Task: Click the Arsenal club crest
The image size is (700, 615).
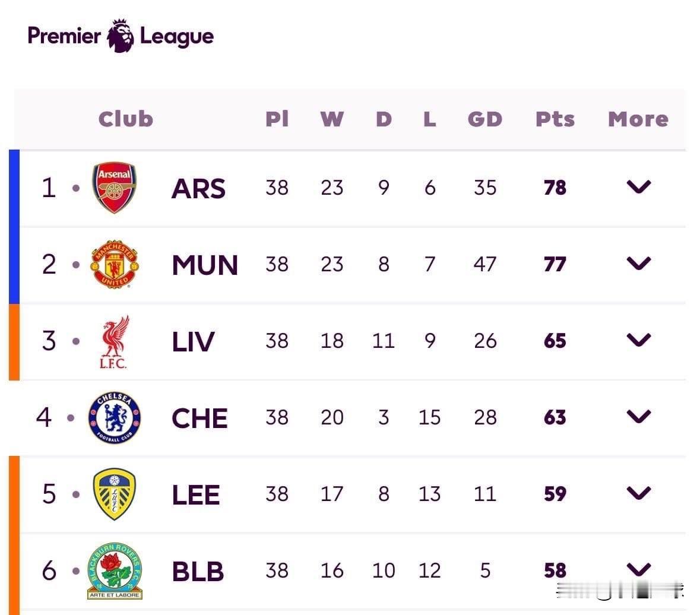Action: tap(114, 188)
